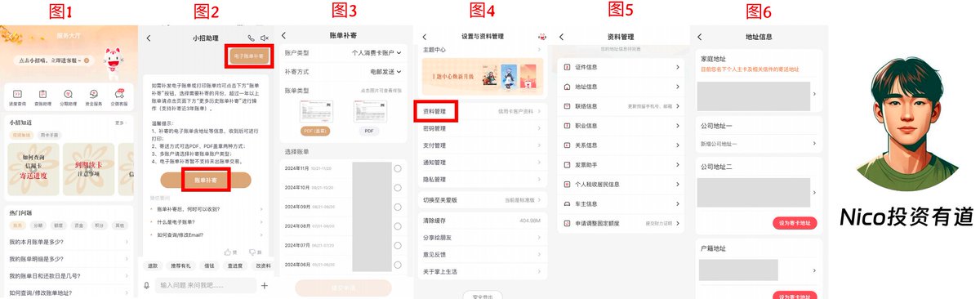The height and width of the screenshot is (299, 980).
Task: Go back from 设置与资料管理 screen
Action: click(425, 37)
